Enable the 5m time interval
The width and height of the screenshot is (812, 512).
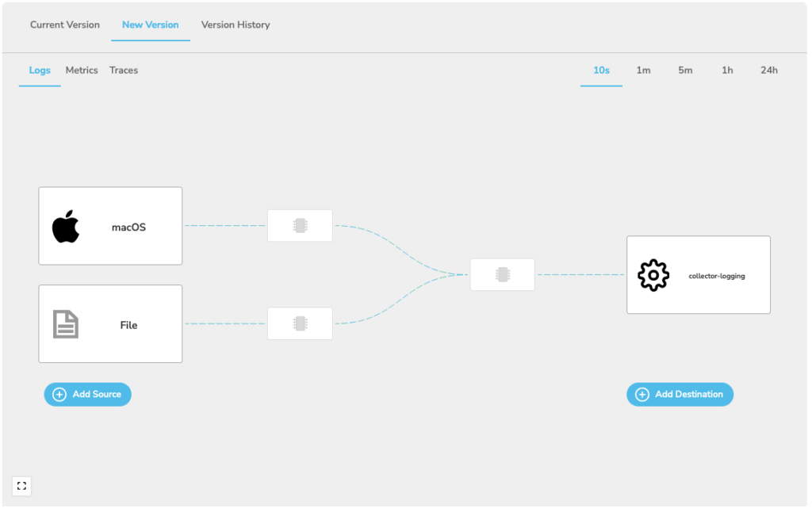pyautogui.click(x=685, y=70)
